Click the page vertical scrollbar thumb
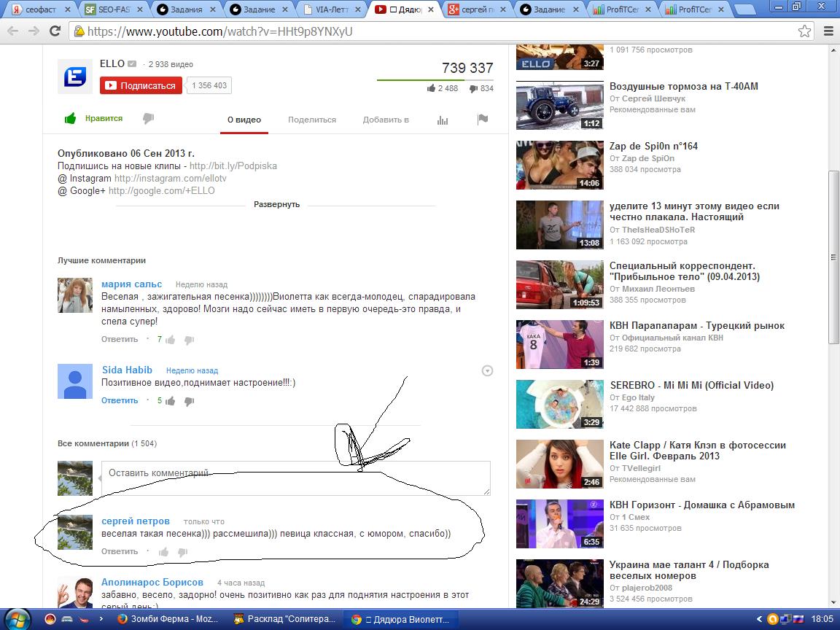Screen dimensions: 840x630 [833, 257]
